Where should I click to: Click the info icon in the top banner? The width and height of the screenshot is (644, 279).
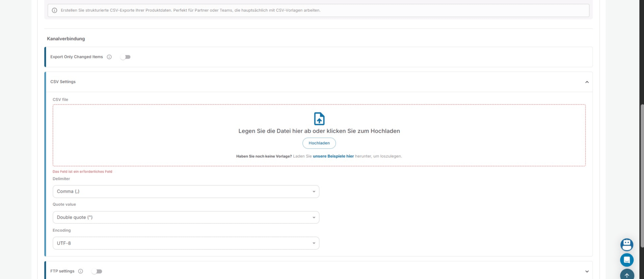(54, 10)
